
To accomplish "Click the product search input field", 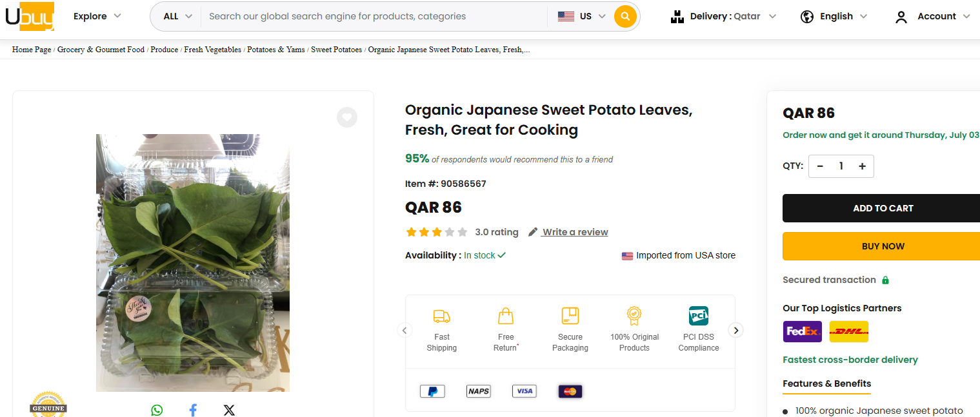I will coord(374,17).
